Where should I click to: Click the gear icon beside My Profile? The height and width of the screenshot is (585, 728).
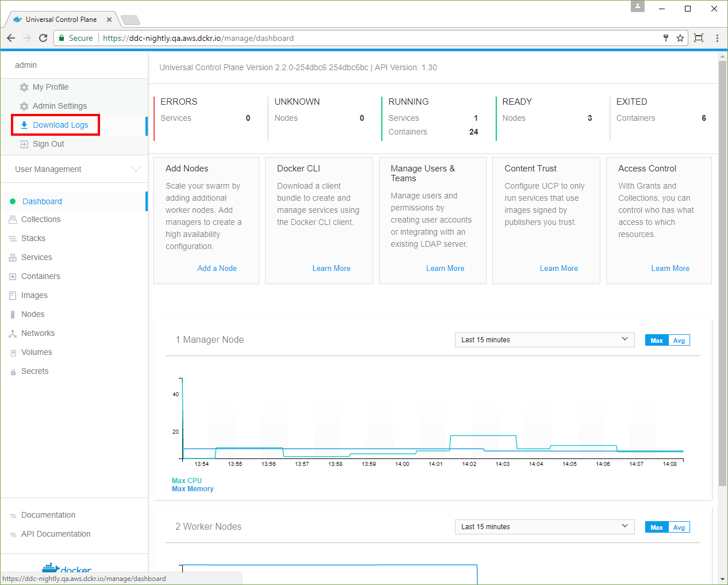pyautogui.click(x=24, y=87)
